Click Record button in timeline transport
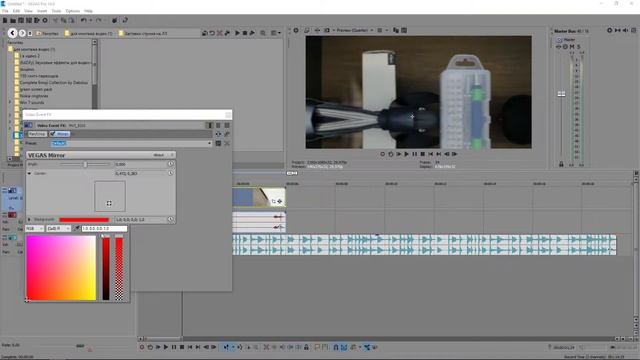This screenshot has height=360, width=640. [x=142, y=347]
